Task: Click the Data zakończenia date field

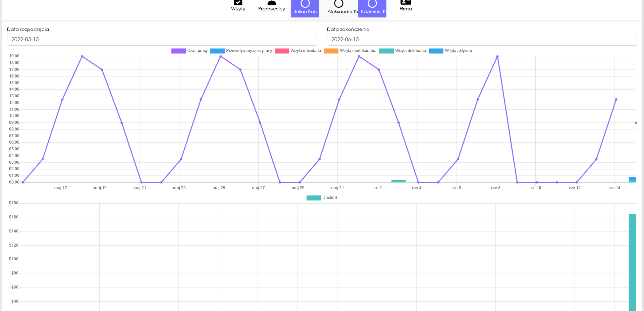Action: tap(481, 39)
